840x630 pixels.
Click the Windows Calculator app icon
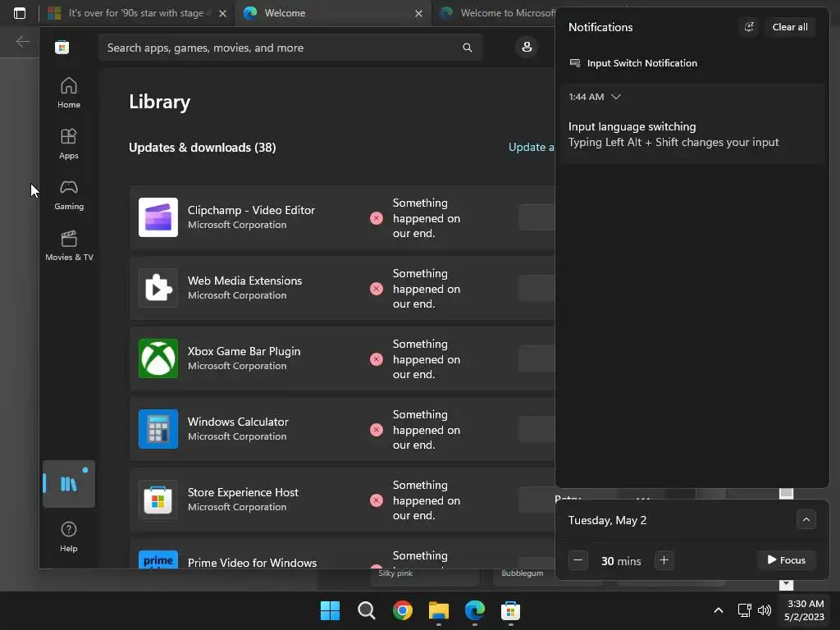[158, 429]
